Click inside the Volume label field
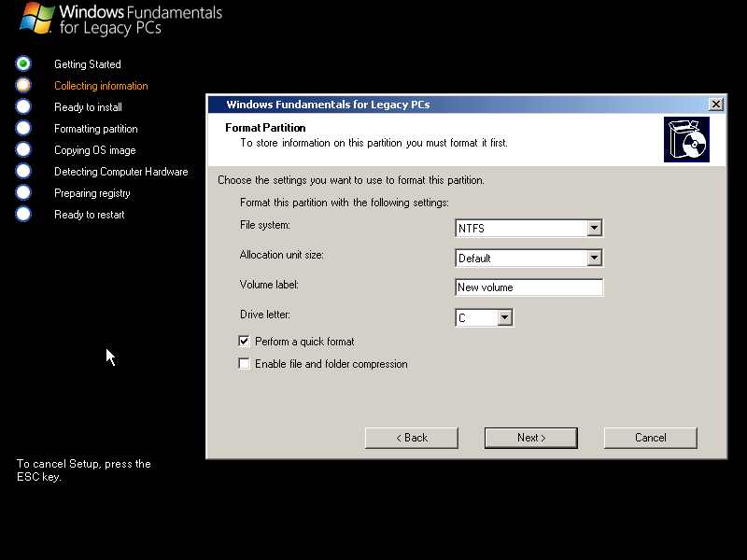Viewport: 747px width, 560px height. coord(529,287)
